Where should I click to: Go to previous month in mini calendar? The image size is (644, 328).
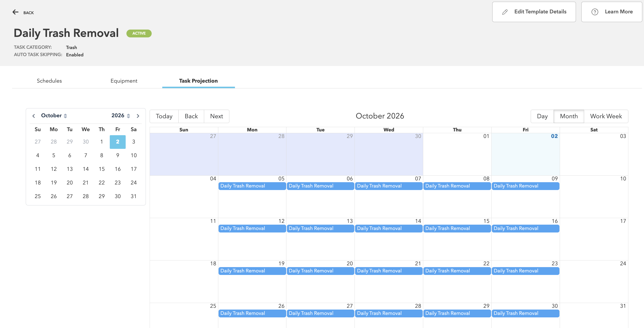click(x=34, y=116)
